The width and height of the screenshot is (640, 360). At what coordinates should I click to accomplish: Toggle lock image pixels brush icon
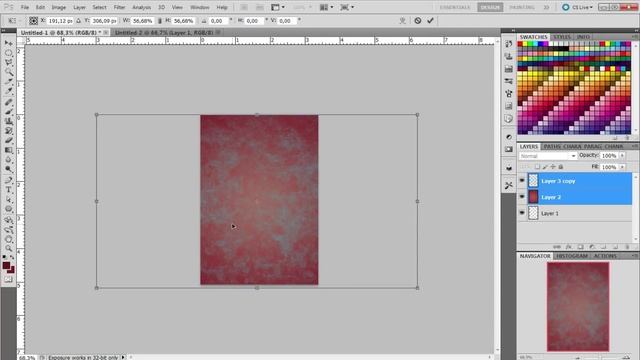tap(545, 167)
